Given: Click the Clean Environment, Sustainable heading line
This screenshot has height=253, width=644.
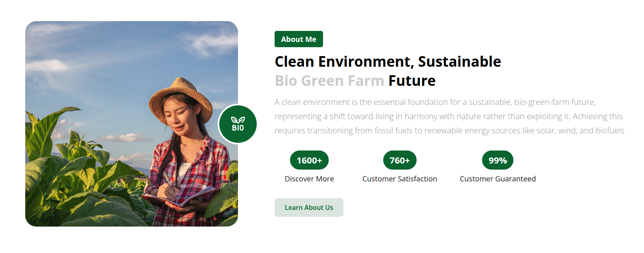Looking at the screenshot, I should click(388, 62).
